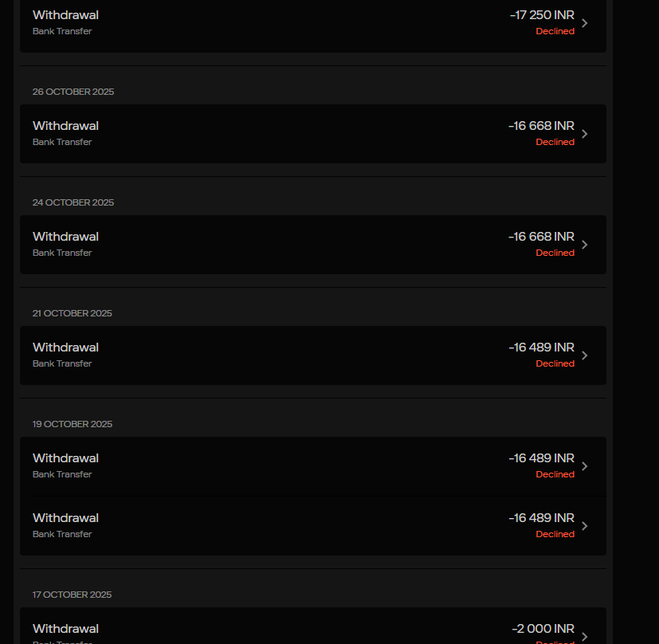
Task: Select -16 489 INR amount on 21 October
Action: (x=541, y=348)
